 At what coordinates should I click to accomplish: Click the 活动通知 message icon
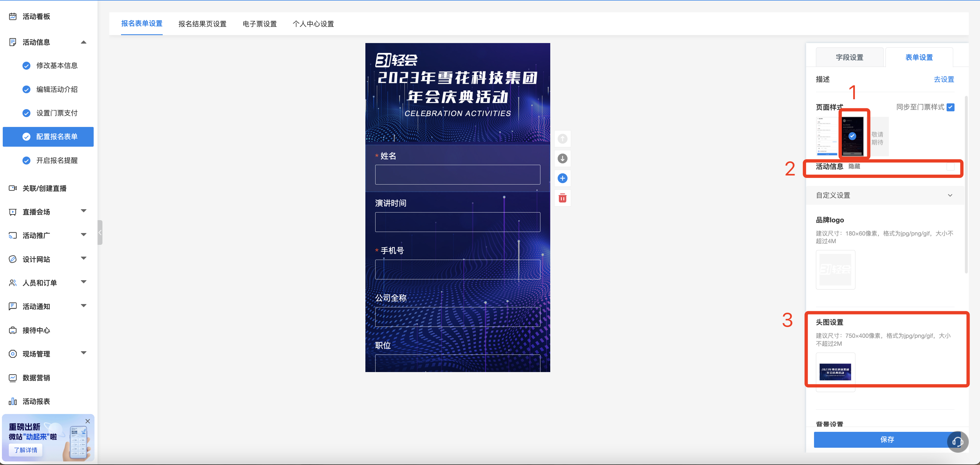[13, 307]
